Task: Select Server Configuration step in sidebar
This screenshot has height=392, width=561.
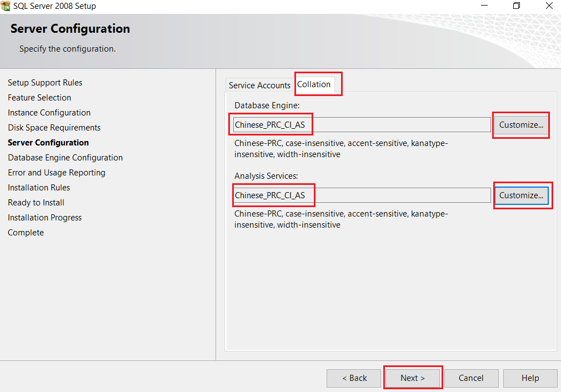Action: 48,143
